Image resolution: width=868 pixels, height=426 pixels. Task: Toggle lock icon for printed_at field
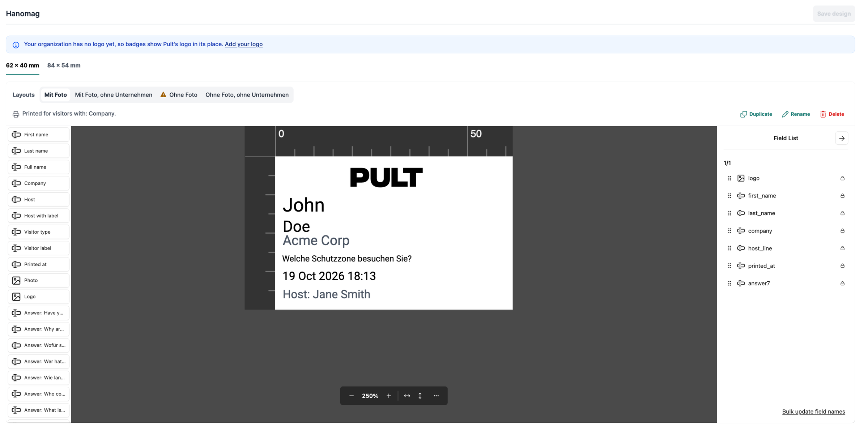pyautogui.click(x=842, y=266)
